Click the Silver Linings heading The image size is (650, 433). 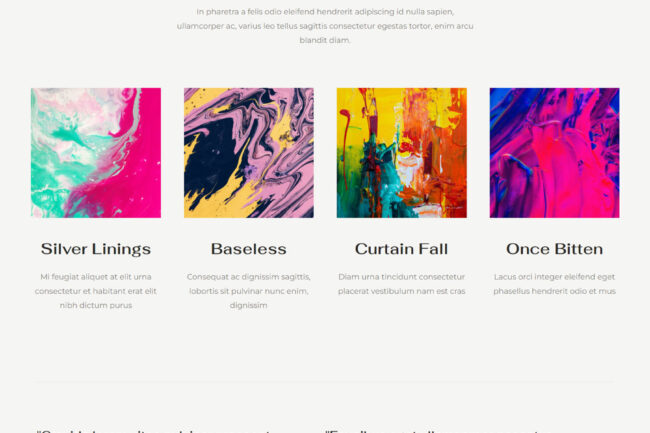pyautogui.click(x=96, y=249)
